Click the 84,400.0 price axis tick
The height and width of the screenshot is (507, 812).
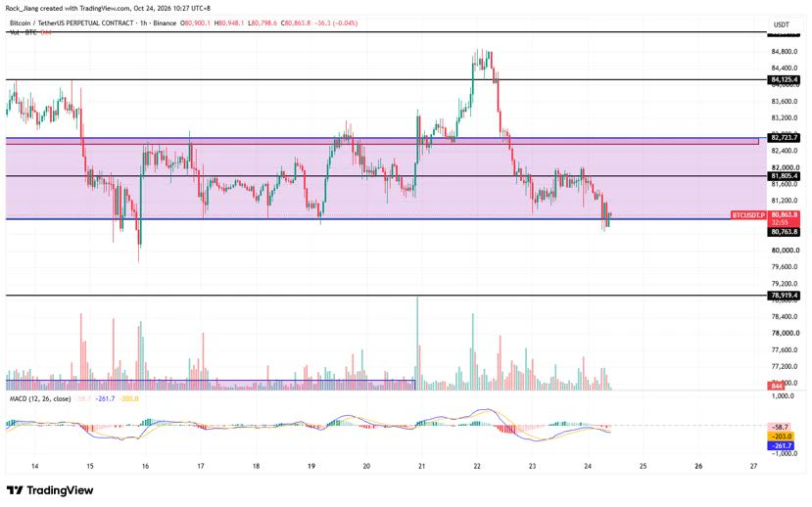click(x=785, y=68)
